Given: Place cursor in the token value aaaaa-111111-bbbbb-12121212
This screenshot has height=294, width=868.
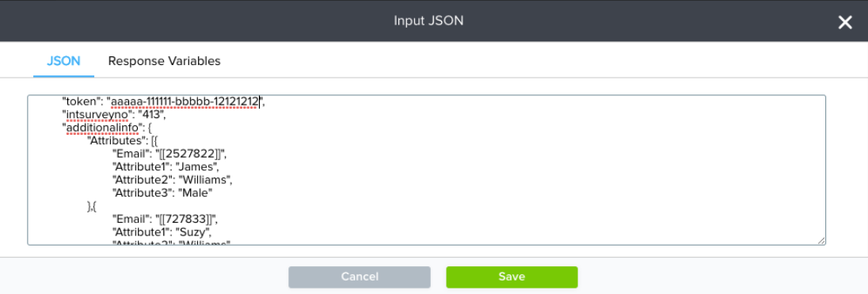Looking at the screenshot, I should click(x=185, y=101).
